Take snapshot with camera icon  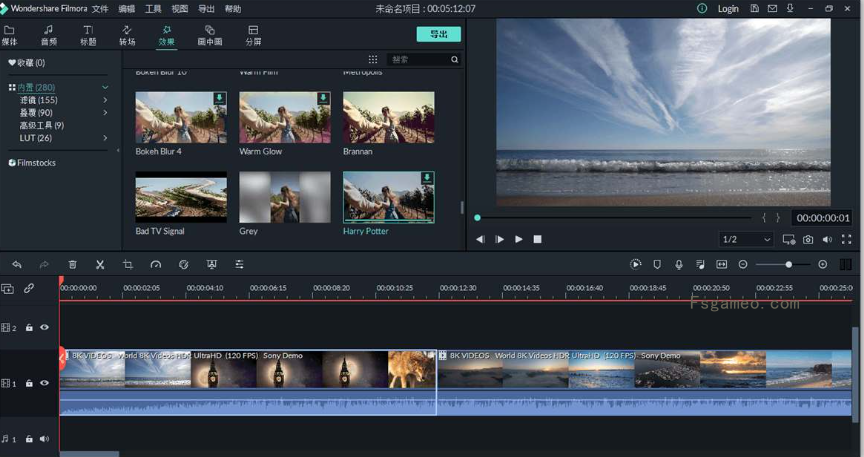pos(808,239)
